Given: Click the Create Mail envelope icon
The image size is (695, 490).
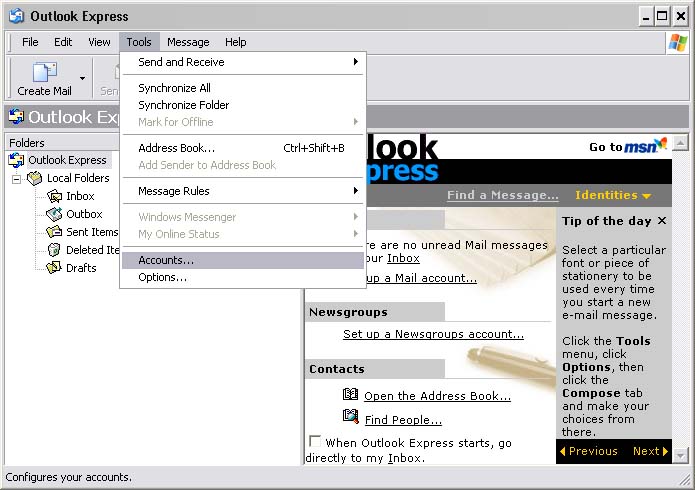Looking at the screenshot, I should pos(45,71).
